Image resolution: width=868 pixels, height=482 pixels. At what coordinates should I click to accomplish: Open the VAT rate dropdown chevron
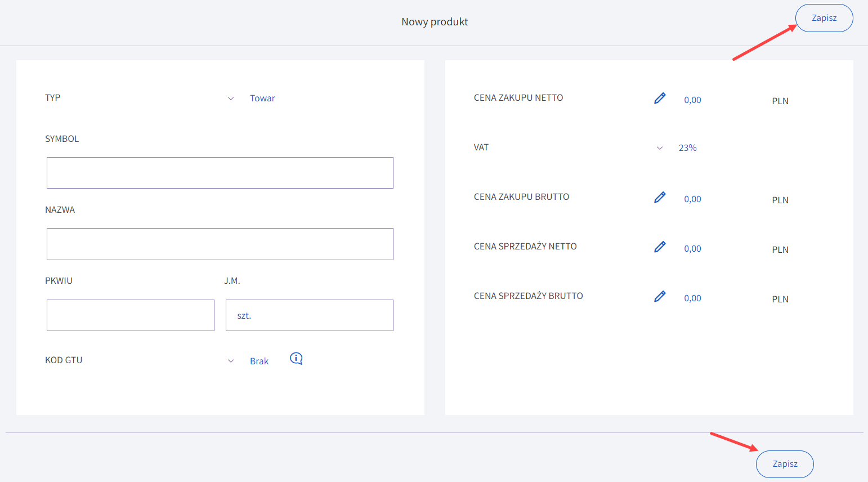point(660,148)
